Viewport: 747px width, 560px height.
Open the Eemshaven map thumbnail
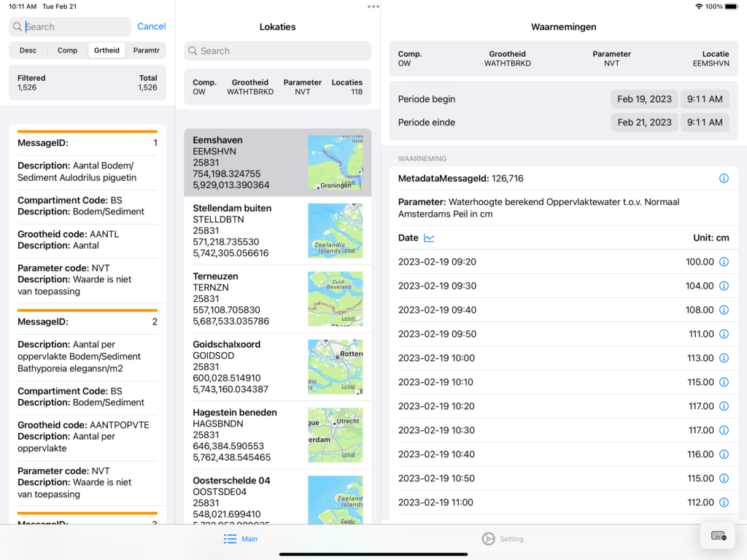point(335,163)
